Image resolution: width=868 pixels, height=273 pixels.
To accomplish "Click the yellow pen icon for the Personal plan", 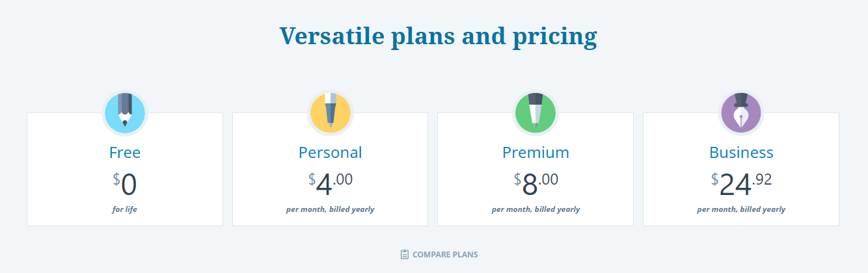I will pyautogui.click(x=330, y=113).
